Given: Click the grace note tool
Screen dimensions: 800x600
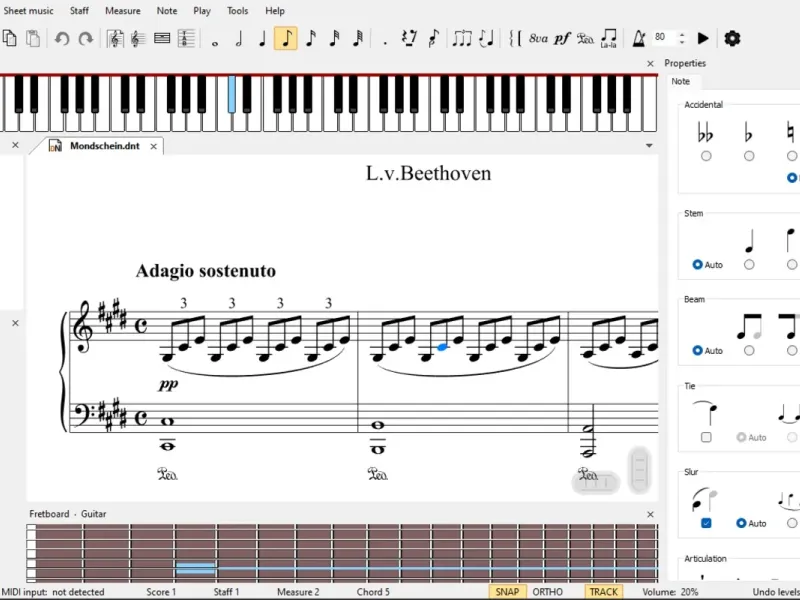Looking at the screenshot, I should (x=433, y=39).
